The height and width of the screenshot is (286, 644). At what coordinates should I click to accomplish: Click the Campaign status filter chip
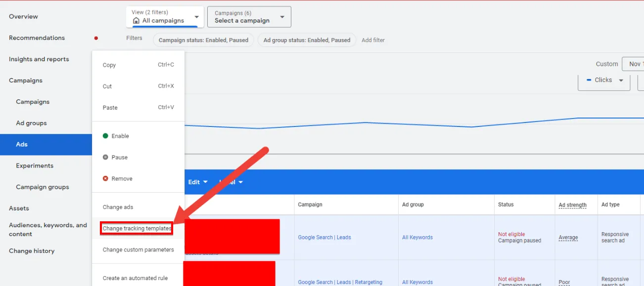[x=203, y=40]
